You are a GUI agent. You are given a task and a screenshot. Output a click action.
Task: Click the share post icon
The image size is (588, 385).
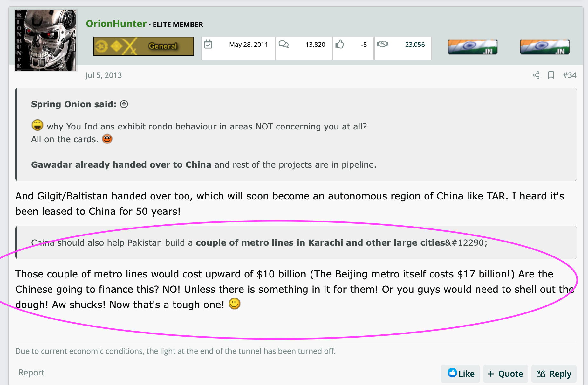click(x=536, y=75)
